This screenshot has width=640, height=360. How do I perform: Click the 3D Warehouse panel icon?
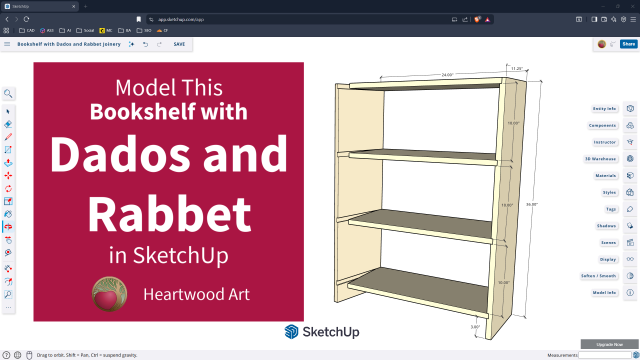(630, 159)
